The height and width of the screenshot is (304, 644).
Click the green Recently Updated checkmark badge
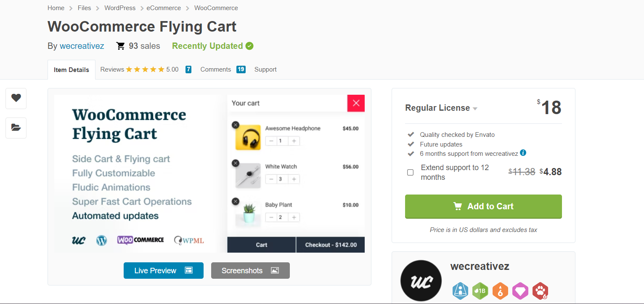pyautogui.click(x=249, y=46)
